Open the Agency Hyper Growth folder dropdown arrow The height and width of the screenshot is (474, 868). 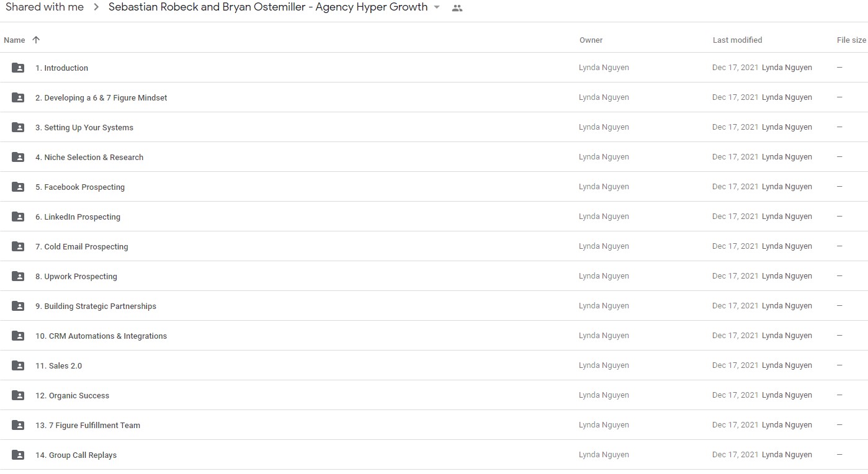437,7
